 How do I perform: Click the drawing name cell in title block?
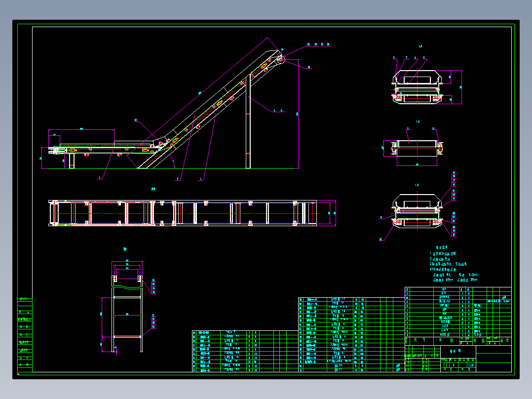458,352
